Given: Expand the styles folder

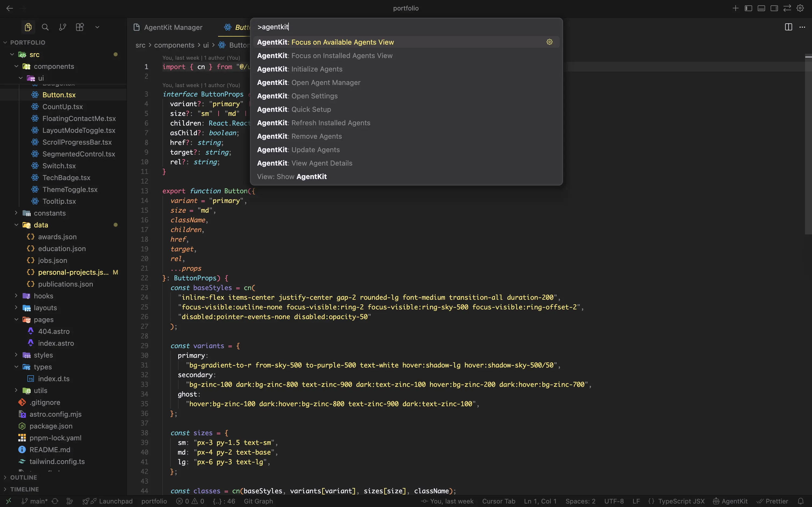Looking at the screenshot, I should tap(63, 355).
